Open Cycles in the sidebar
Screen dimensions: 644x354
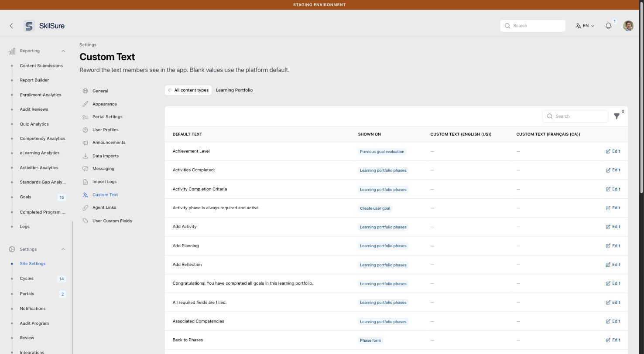[27, 279]
